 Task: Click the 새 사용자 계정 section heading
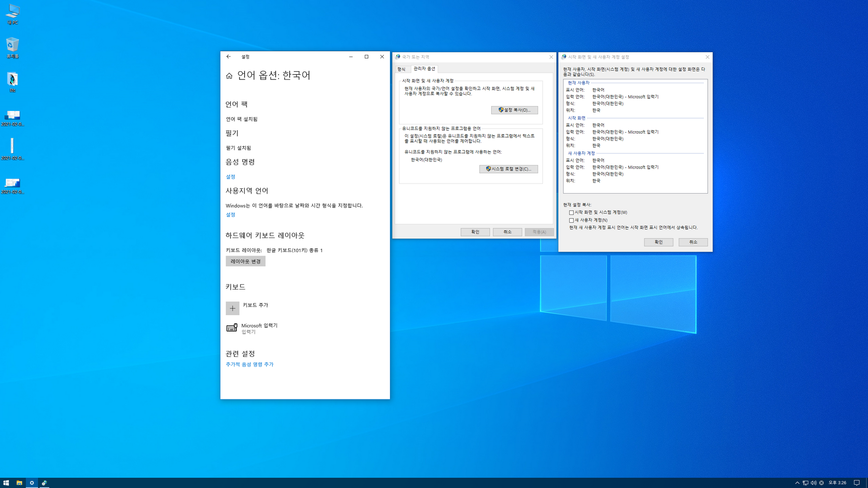581,153
